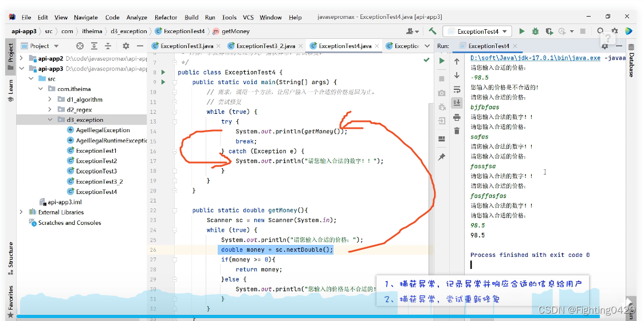Expand External Libraries node
The width and height of the screenshot is (644, 321).
coord(21,212)
